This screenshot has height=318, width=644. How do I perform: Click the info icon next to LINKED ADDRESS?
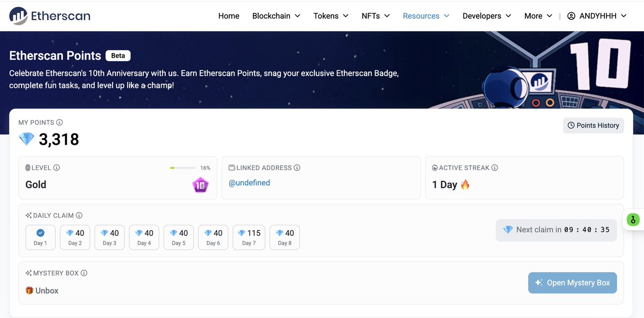click(297, 167)
